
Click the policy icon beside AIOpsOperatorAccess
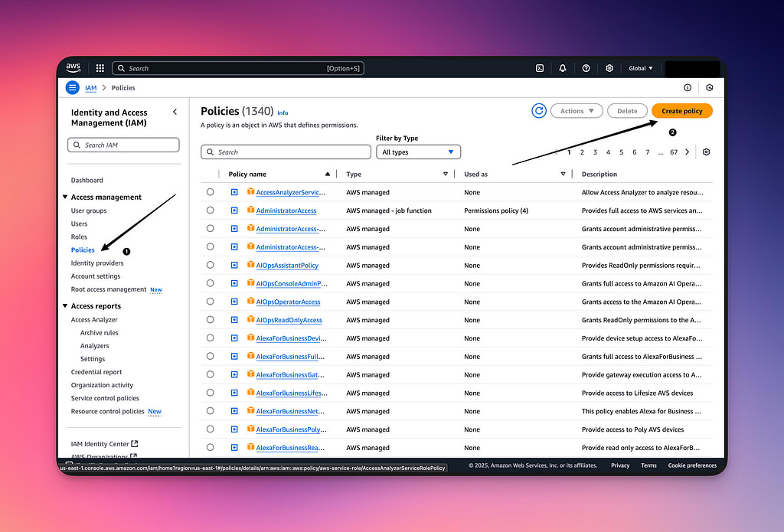tap(251, 301)
